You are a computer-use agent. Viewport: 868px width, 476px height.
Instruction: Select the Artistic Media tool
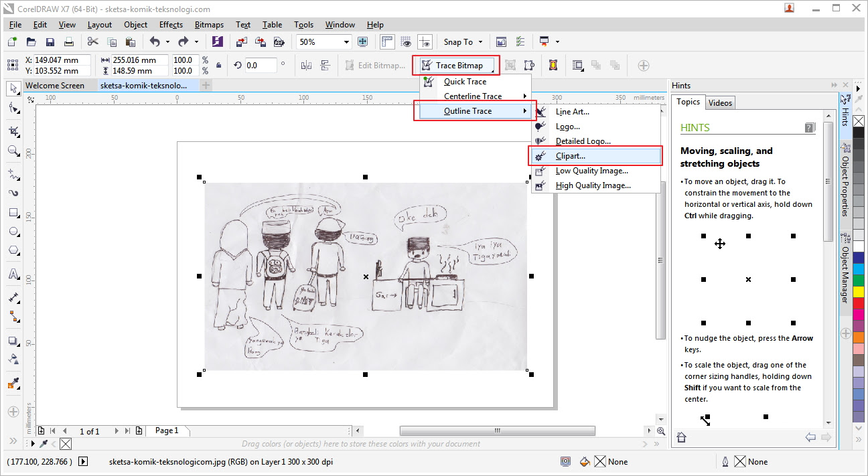13,193
